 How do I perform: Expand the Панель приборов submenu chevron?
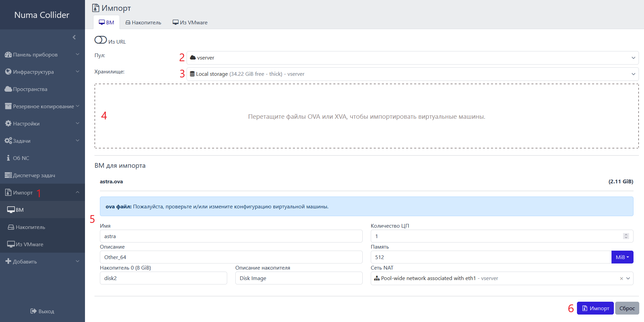(78, 54)
